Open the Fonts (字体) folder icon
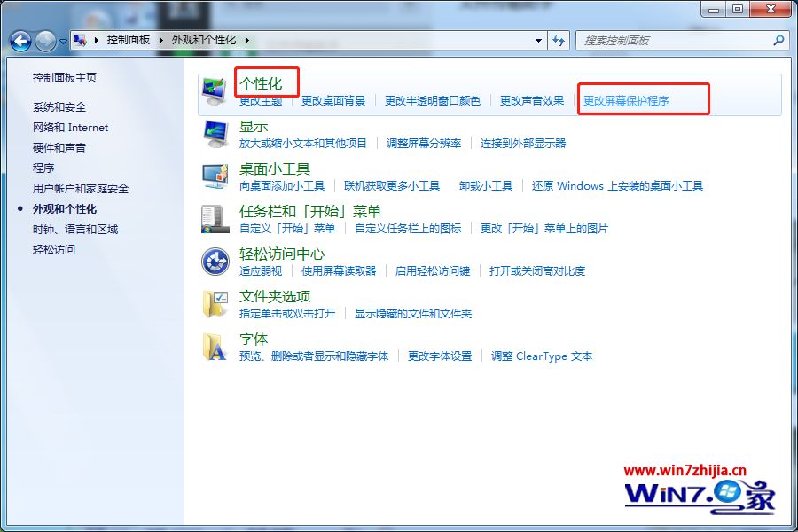 [x=215, y=347]
